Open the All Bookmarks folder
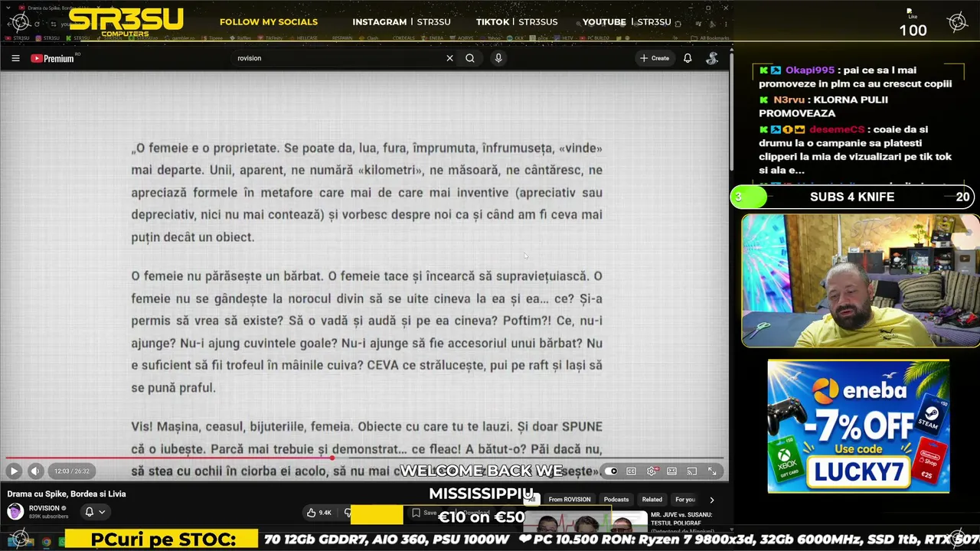The height and width of the screenshot is (551, 980). click(x=710, y=37)
